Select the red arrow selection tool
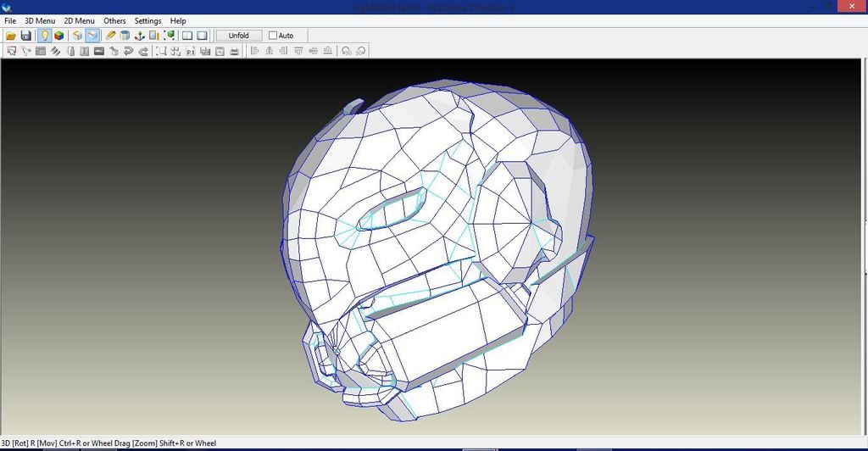The height and width of the screenshot is (451, 868). (x=12, y=51)
